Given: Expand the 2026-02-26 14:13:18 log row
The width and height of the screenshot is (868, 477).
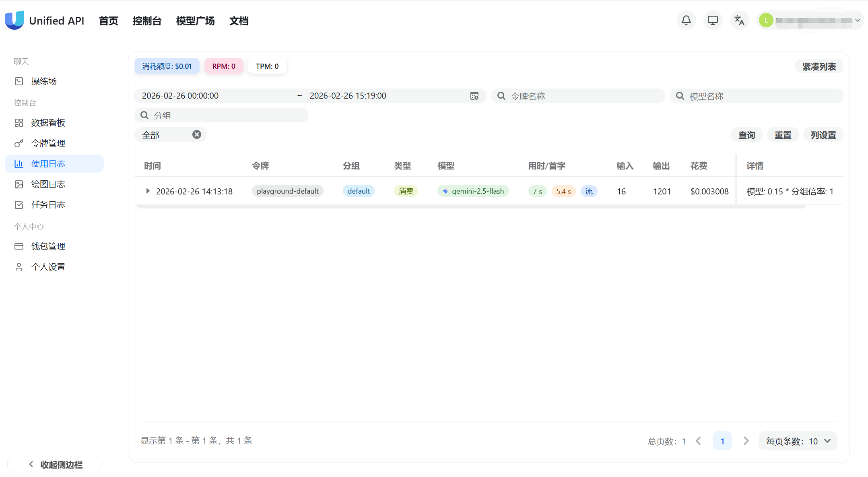Looking at the screenshot, I should point(148,191).
